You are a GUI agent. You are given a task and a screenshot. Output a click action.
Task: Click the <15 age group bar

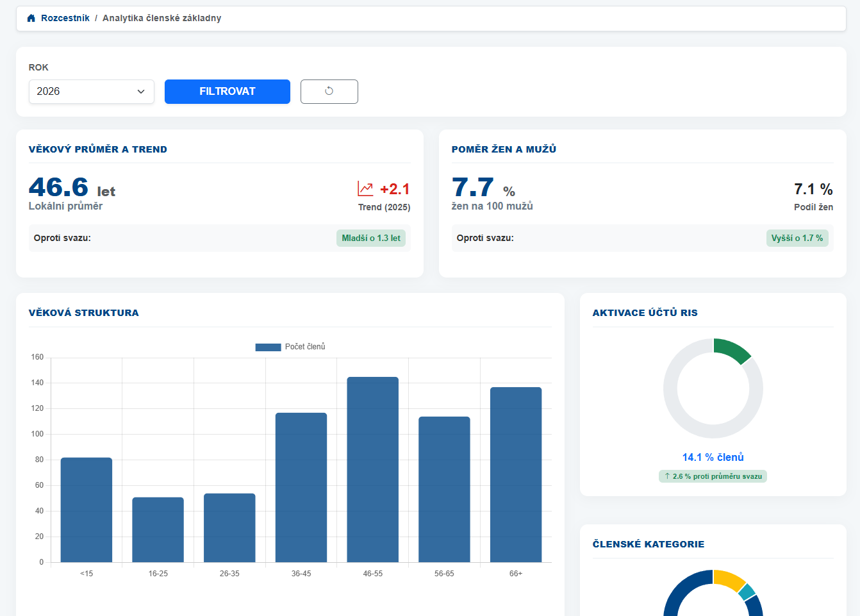(87, 510)
